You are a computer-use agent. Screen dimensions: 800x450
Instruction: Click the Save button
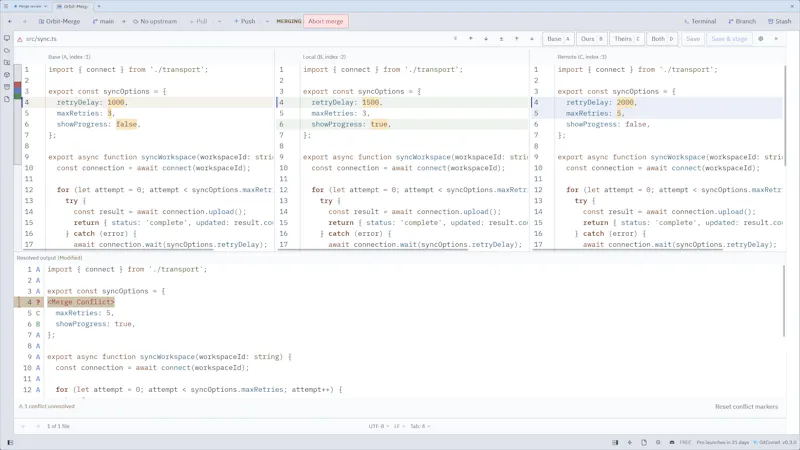coord(693,39)
